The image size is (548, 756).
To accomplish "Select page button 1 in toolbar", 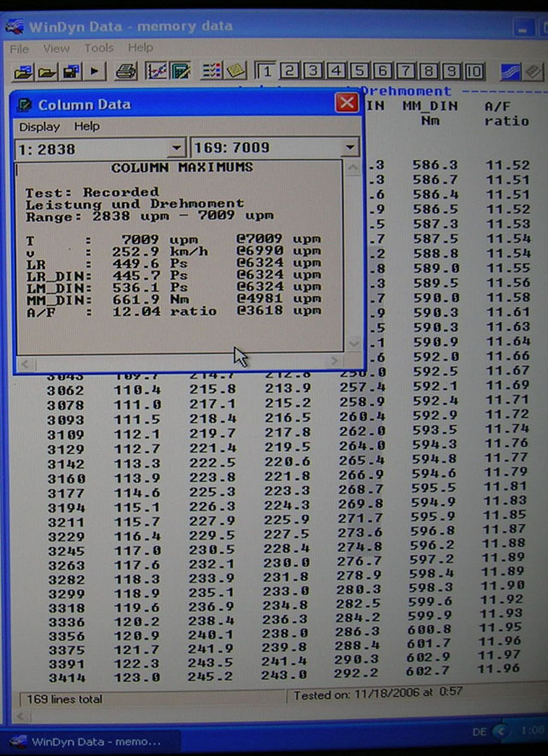I will point(265,71).
